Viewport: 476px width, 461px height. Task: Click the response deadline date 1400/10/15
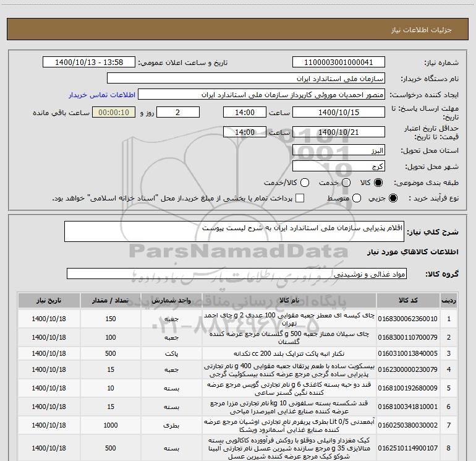(339, 112)
